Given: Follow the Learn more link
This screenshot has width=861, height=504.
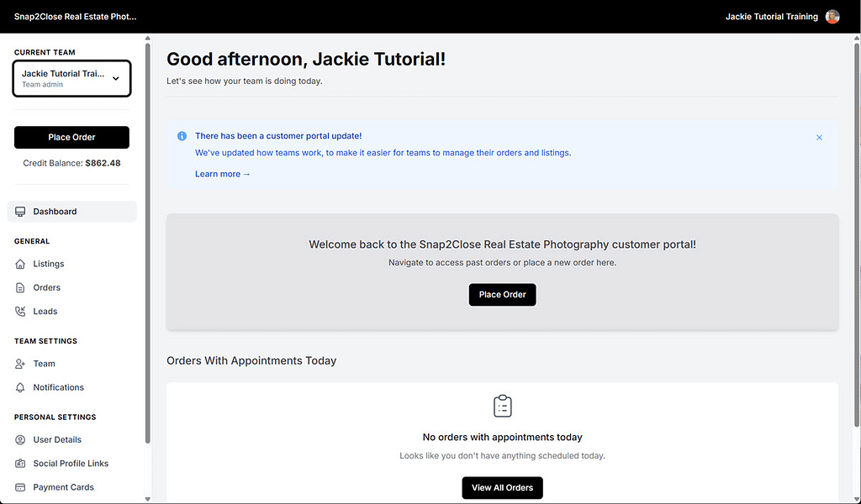Looking at the screenshot, I should [223, 174].
